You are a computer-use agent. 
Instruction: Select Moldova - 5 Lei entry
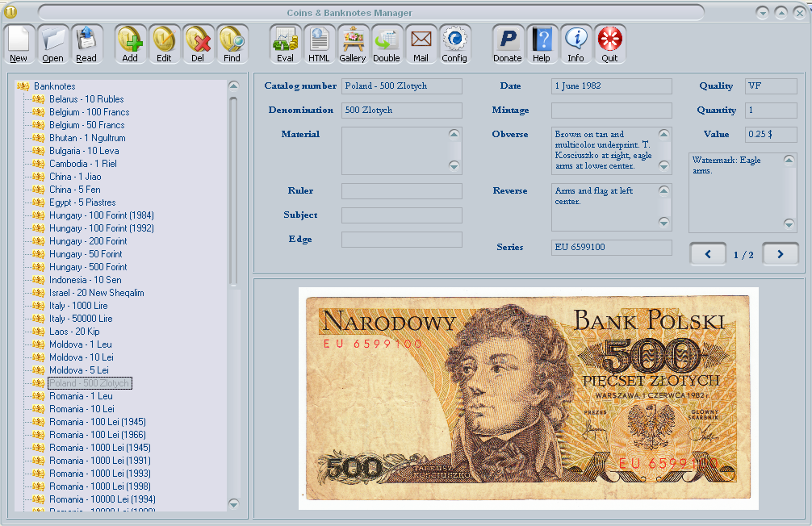point(79,370)
